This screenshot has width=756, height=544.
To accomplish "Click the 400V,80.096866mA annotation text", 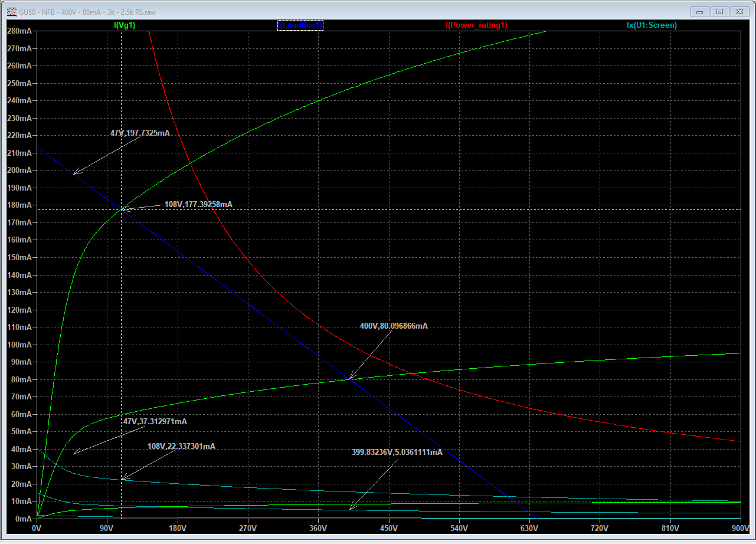I will 394,326.
